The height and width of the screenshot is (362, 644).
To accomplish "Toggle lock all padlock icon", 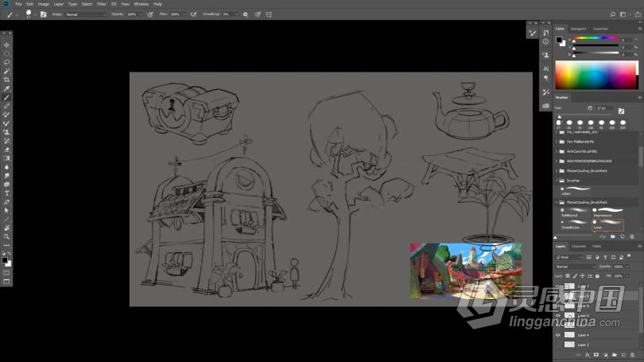I will (597, 276).
